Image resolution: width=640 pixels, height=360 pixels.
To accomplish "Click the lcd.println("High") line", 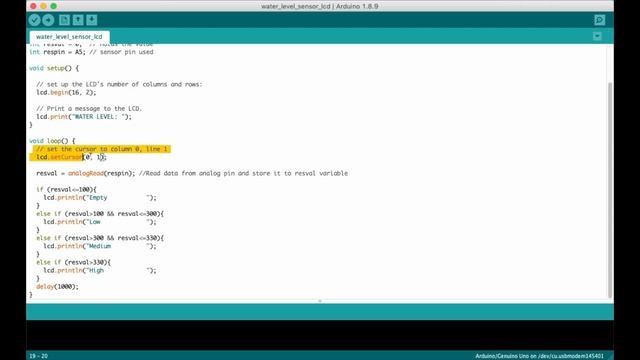I will 100,271.
